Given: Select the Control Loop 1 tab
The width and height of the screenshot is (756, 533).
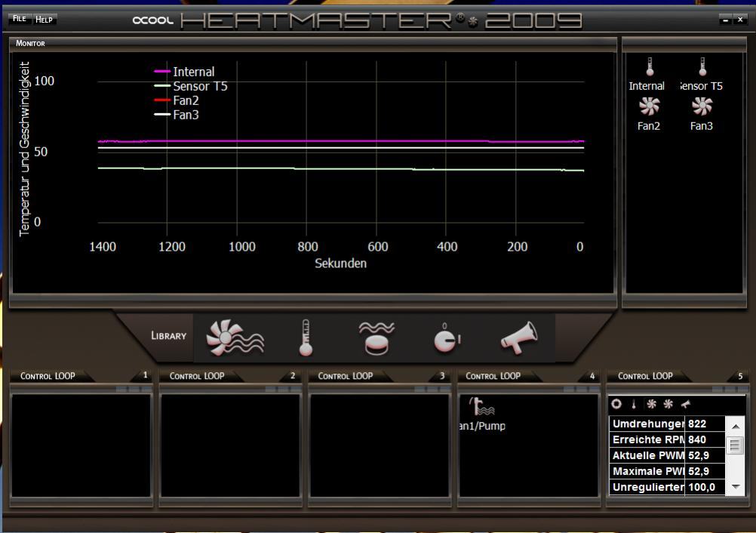Looking at the screenshot, I should [48, 376].
